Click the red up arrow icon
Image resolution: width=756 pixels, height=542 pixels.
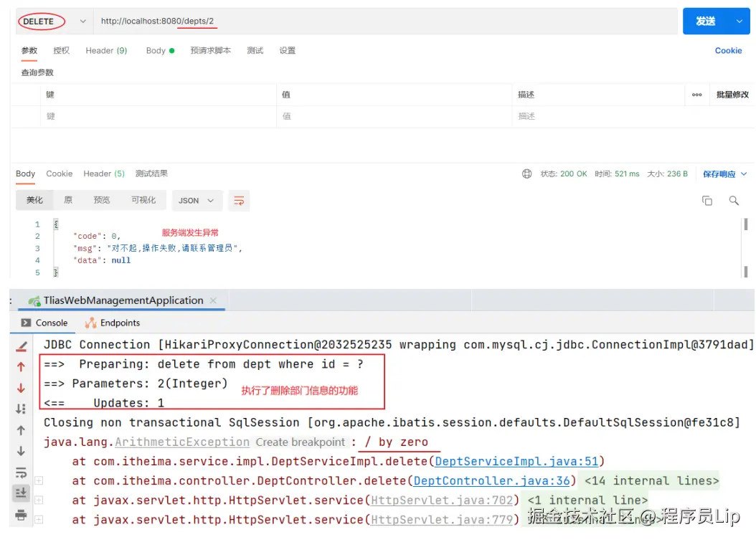pyautogui.click(x=22, y=366)
